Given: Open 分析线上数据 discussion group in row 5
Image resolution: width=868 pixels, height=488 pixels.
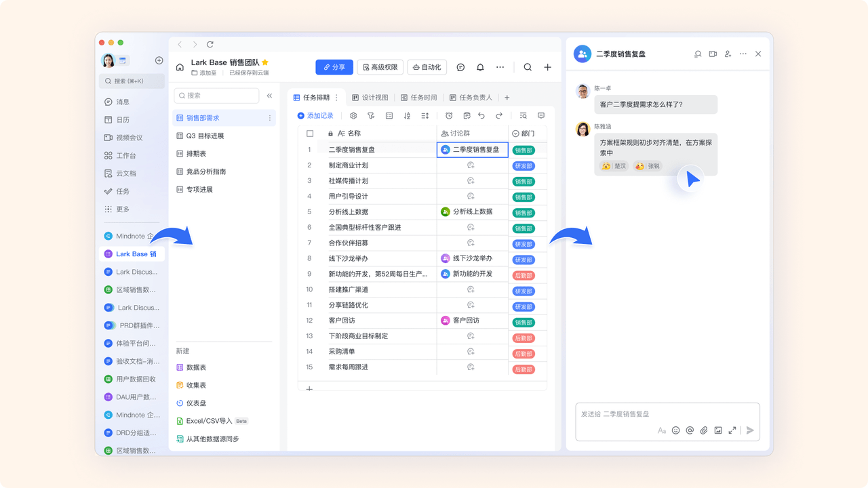Looking at the screenshot, I should 467,211.
